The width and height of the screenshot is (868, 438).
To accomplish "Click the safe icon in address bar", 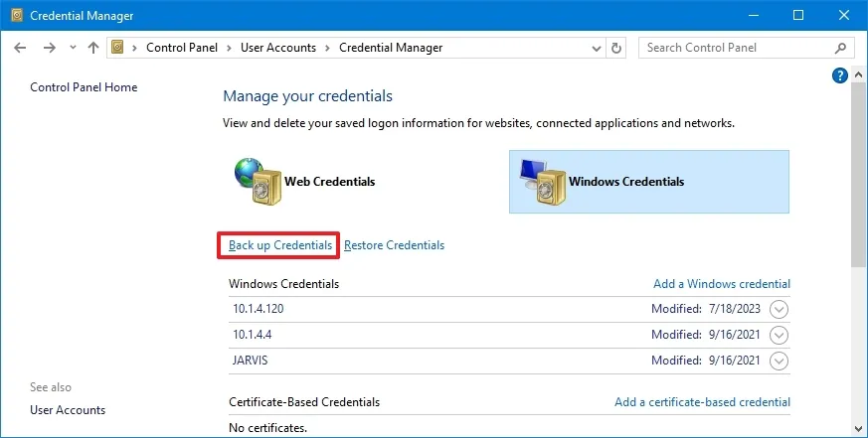I will point(117,47).
